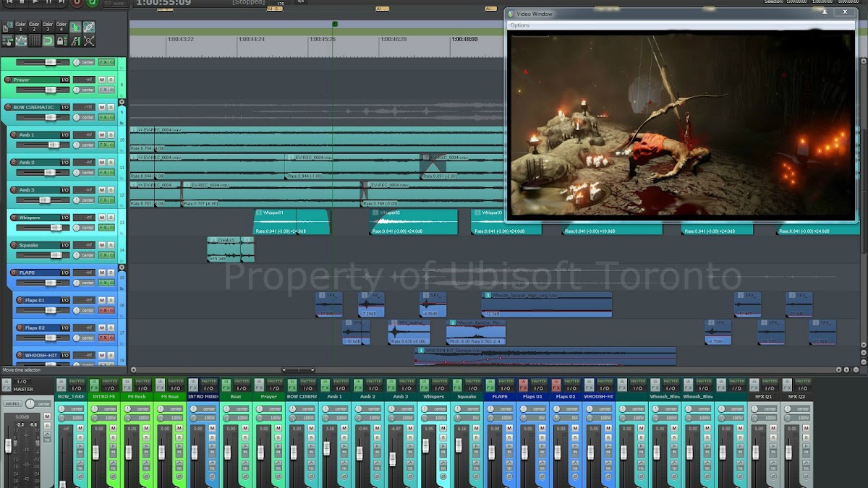The width and height of the screenshot is (868, 488).
Task: Click the Color 4 toolbar button
Action: (61, 27)
